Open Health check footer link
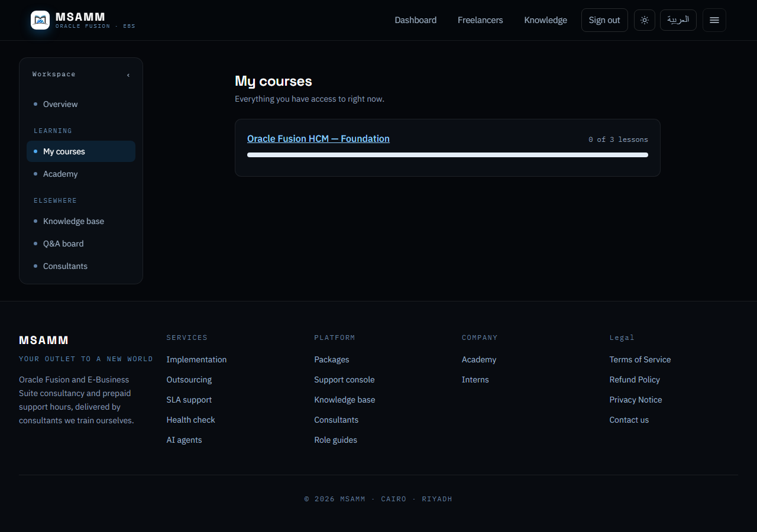The image size is (757, 532). coord(190,420)
